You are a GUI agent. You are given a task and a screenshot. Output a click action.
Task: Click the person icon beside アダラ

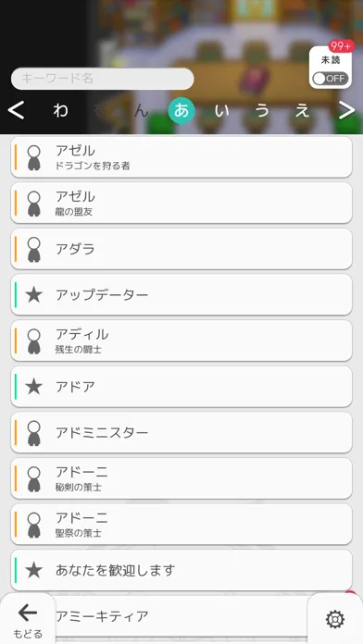33,249
